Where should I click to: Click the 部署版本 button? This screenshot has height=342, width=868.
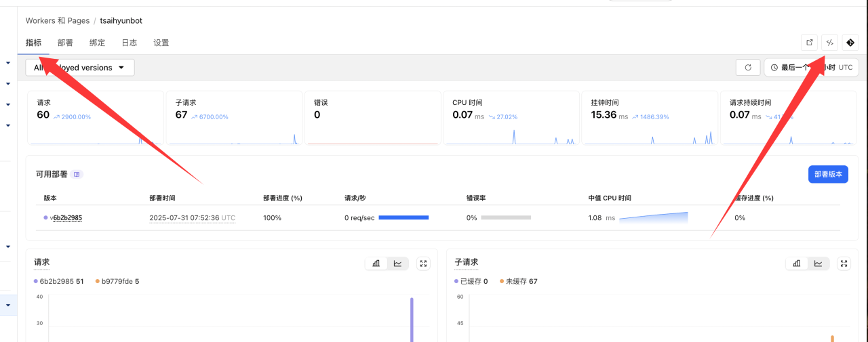pyautogui.click(x=828, y=174)
